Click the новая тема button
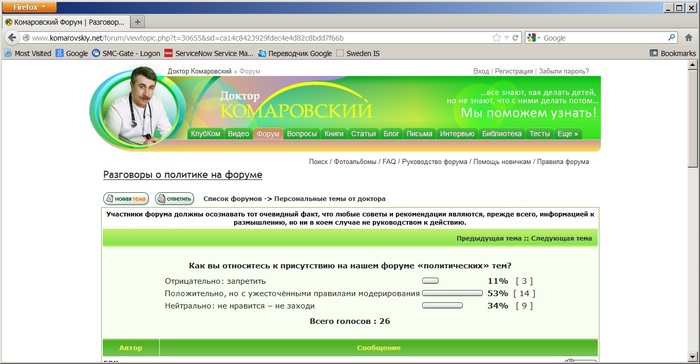This screenshot has height=364, width=700. (x=126, y=199)
